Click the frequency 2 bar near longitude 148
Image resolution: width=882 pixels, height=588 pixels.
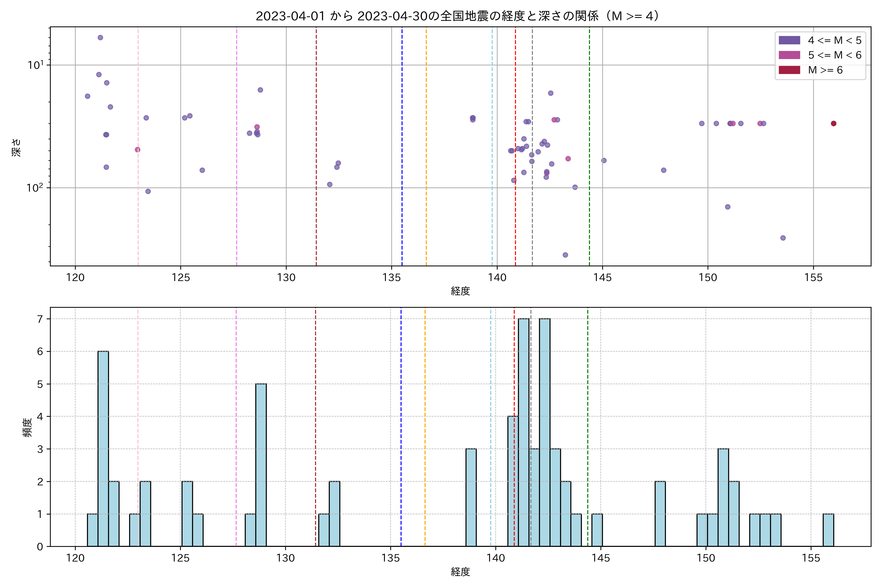pyautogui.click(x=660, y=514)
